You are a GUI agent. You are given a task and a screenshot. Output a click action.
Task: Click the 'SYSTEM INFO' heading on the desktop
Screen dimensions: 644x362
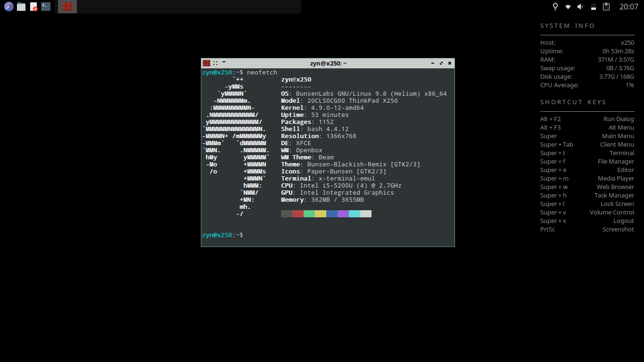pos(568,26)
